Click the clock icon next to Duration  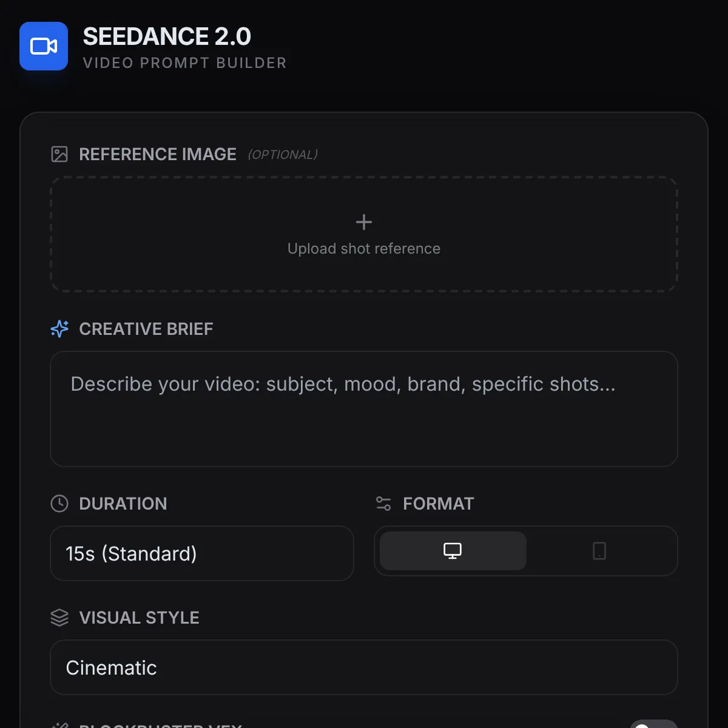(x=59, y=504)
